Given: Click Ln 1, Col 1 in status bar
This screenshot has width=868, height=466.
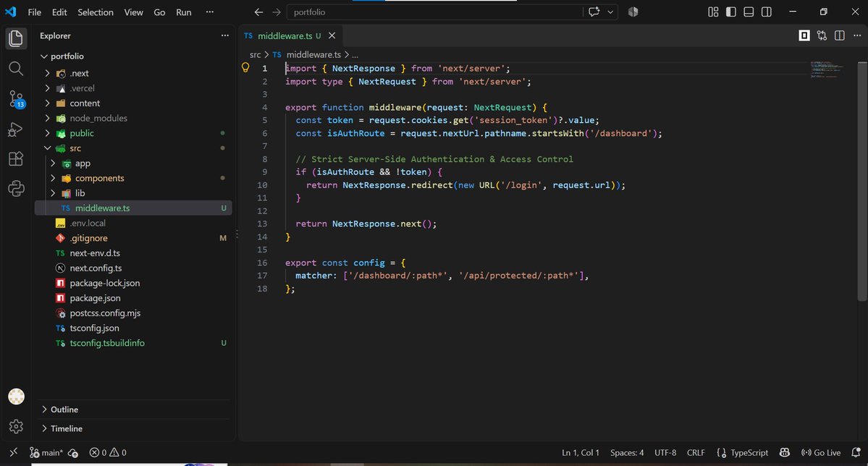Looking at the screenshot, I should (x=580, y=452).
